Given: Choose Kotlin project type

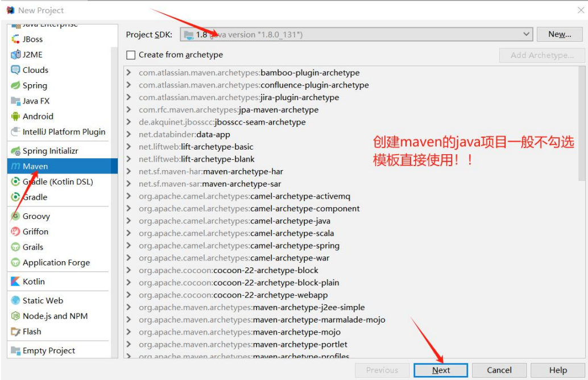Looking at the screenshot, I should tap(59, 282).
